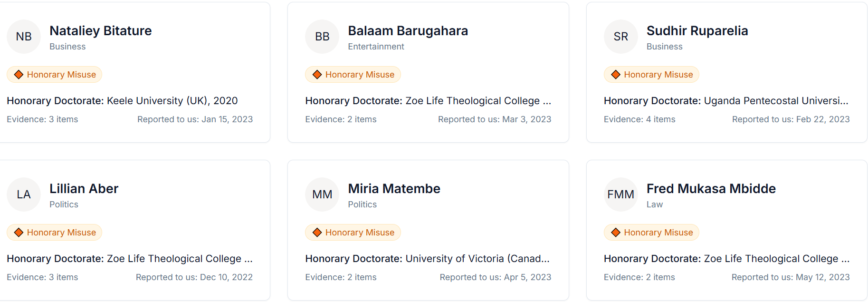Image resolution: width=868 pixels, height=302 pixels.
Task: Click the BB avatar for Balaam Barugahara
Action: 322,37
